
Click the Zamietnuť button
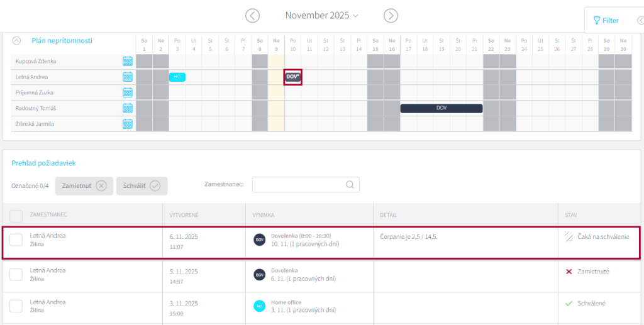[x=84, y=186]
